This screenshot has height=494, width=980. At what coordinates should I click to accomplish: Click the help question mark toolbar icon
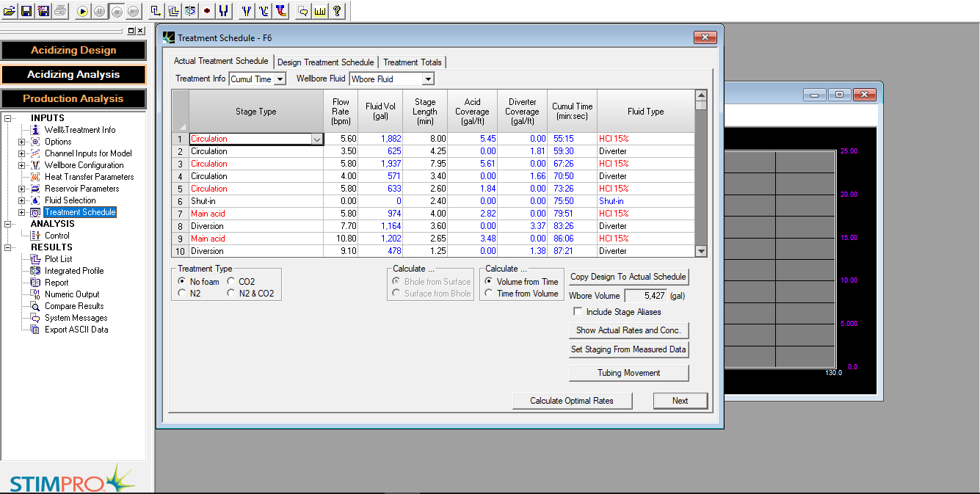pyautogui.click(x=337, y=11)
